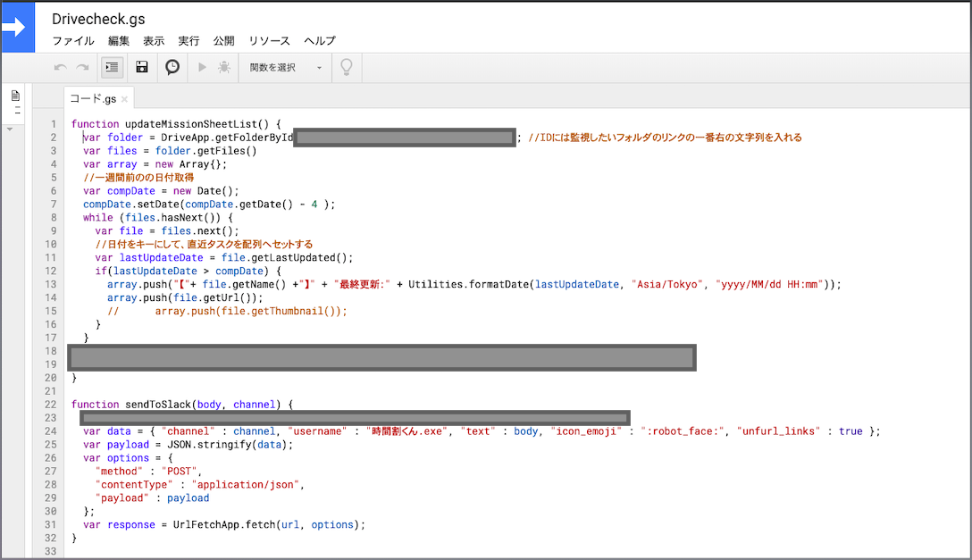Open the 関数を選択 function dropdown
Screen dimensions: 972x560
(286, 68)
